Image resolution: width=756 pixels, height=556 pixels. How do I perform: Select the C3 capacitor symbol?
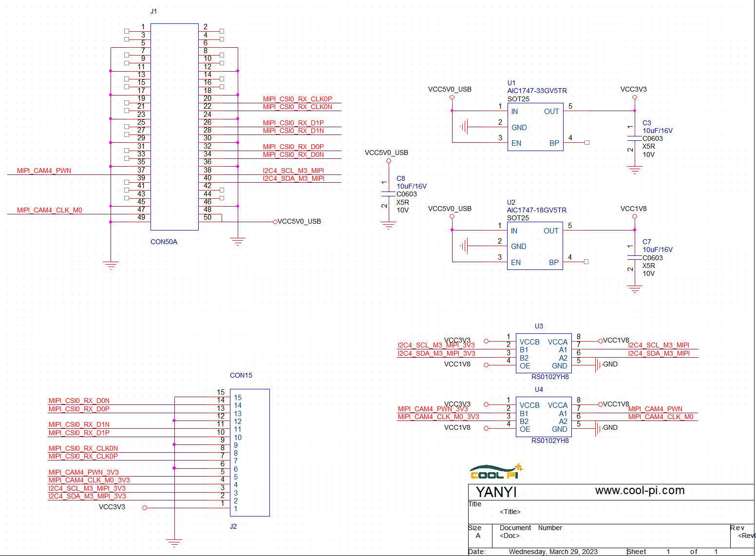point(634,138)
